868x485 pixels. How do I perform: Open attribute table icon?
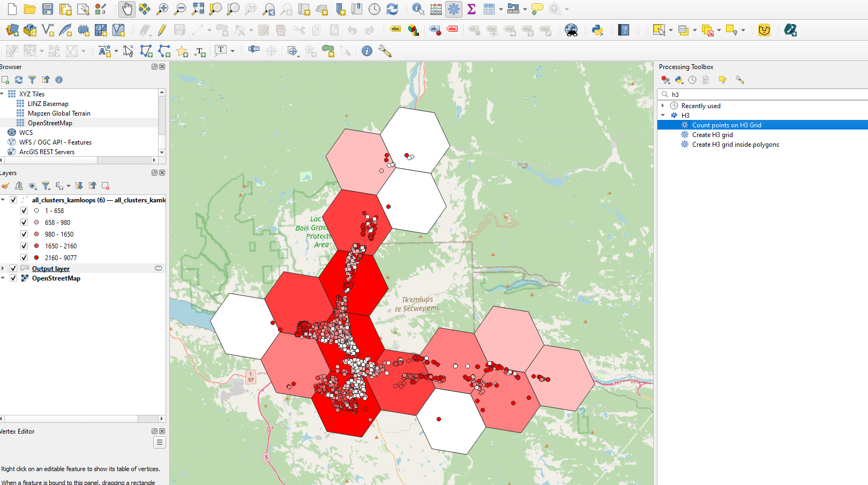489,9
